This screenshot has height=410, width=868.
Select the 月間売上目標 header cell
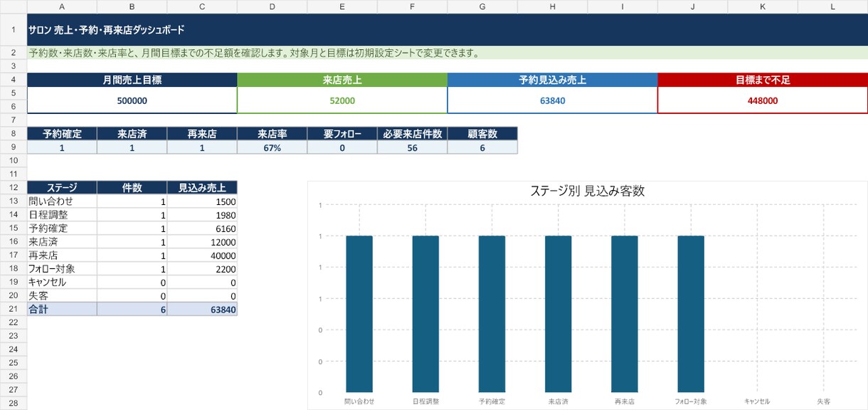coord(132,80)
